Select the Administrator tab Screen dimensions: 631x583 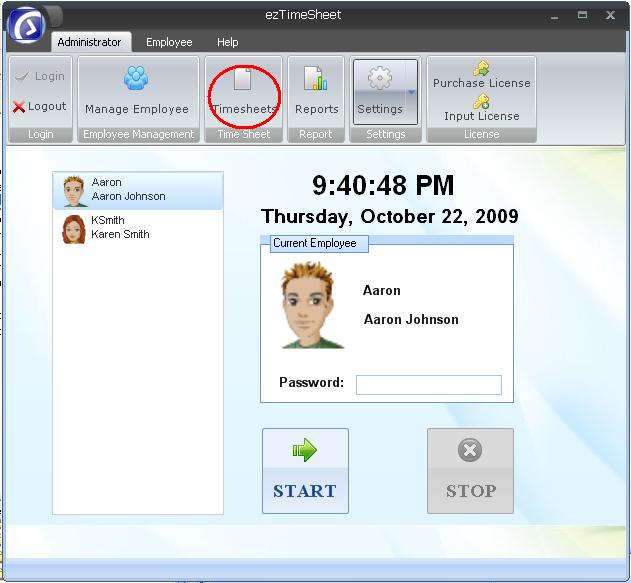point(89,42)
